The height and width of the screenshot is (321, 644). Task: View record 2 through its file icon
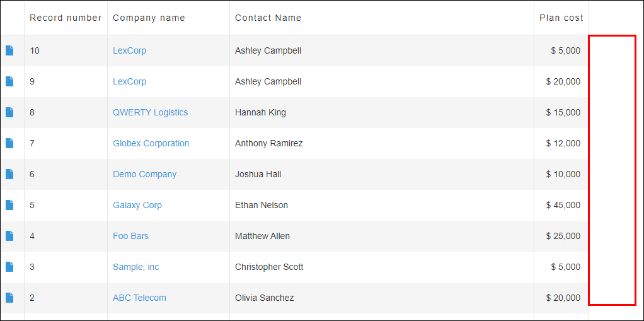9,298
